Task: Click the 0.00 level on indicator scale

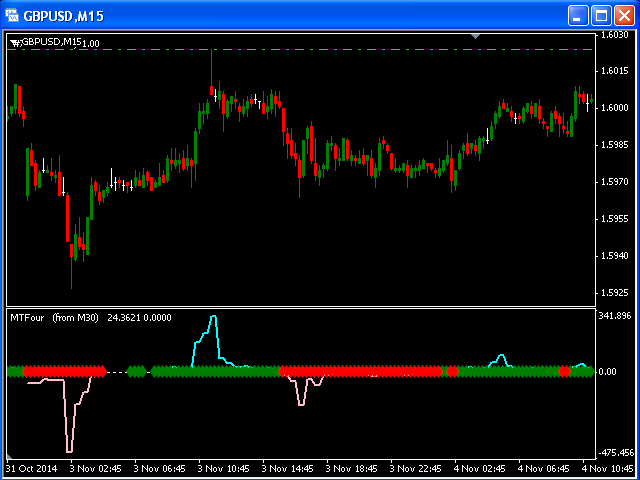Action: pyautogui.click(x=608, y=372)
